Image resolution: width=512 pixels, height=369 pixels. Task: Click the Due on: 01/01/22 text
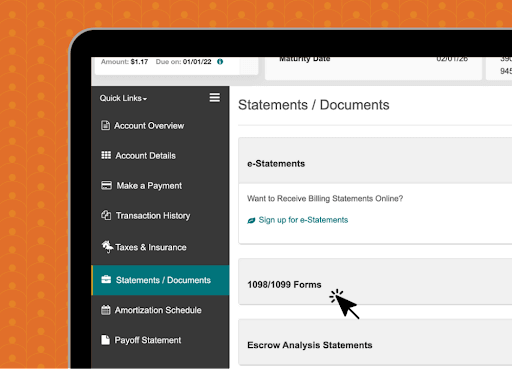pyautogui.click(x=183, y=62)
